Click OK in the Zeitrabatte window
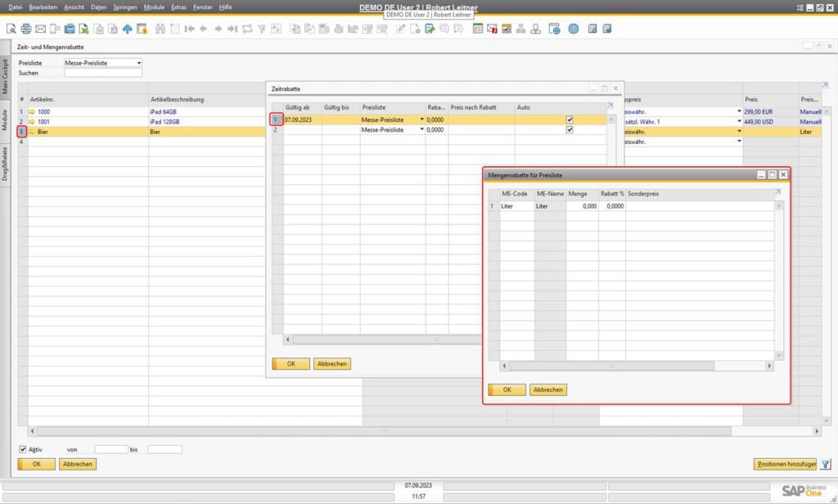 [x=291, y=364]
